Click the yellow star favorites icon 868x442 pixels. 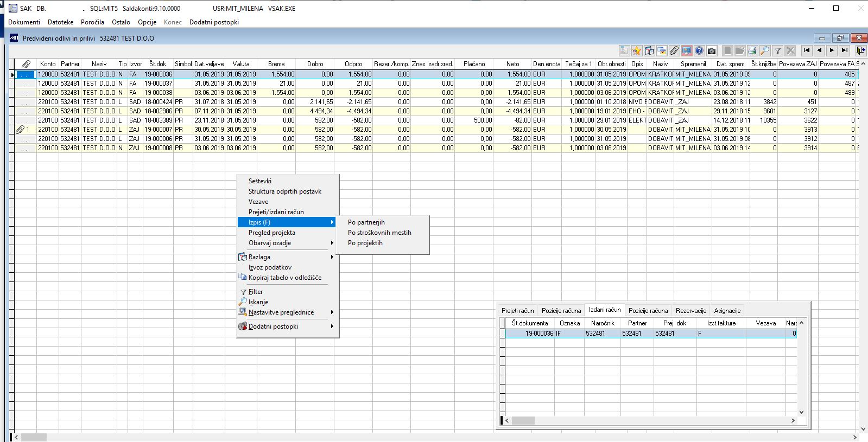click(x=636, y=50)
